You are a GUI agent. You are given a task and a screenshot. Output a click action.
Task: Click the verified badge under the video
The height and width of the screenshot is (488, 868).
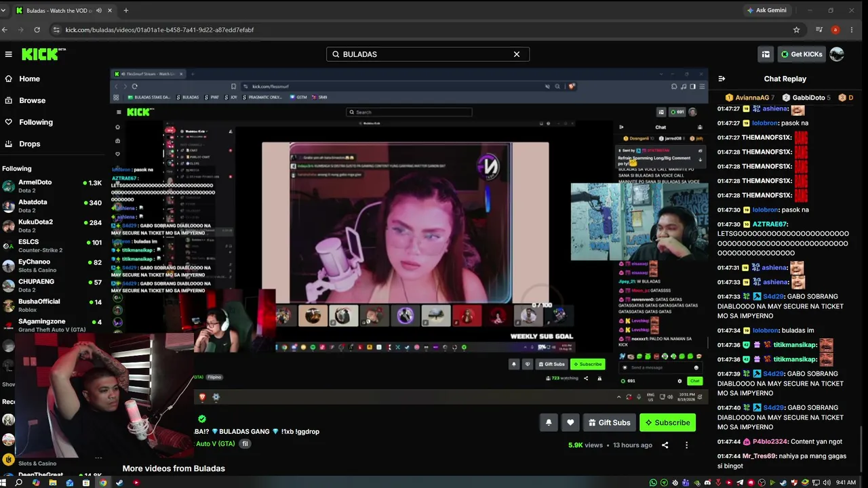click(201, 419)
